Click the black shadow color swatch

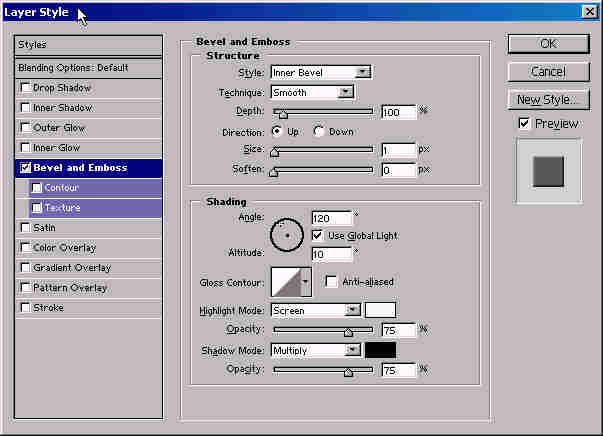pyautogui.click(x=380, y=350)
